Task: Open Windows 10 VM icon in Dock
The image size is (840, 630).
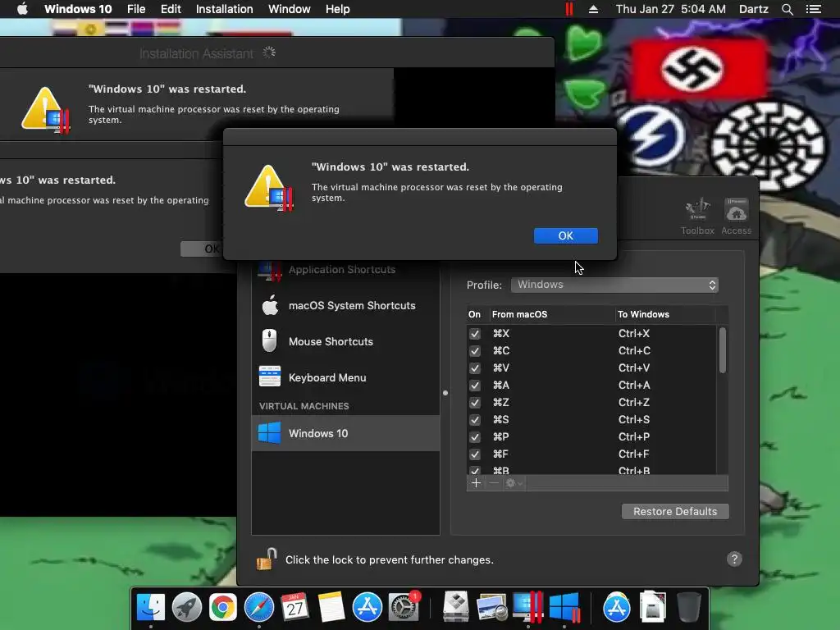Action: pyautogui.click(x=564, y=607)
